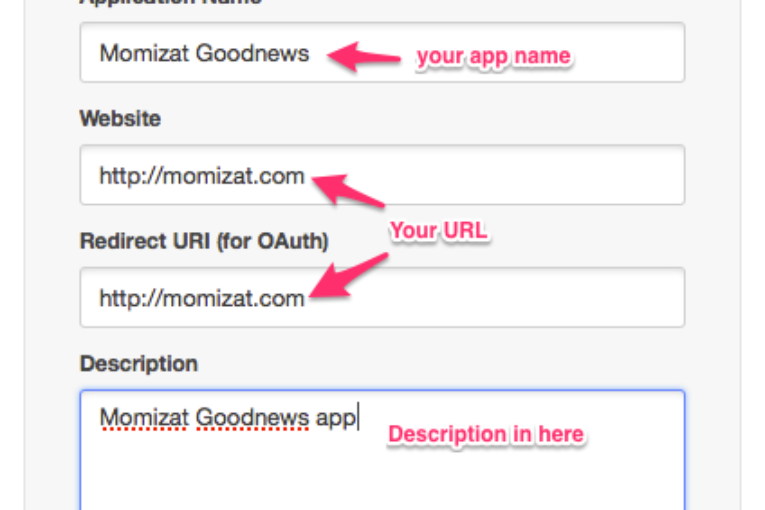765x510 pixels.
Task: Click the URL text in Redirect URI field
Action: (202, 298)
